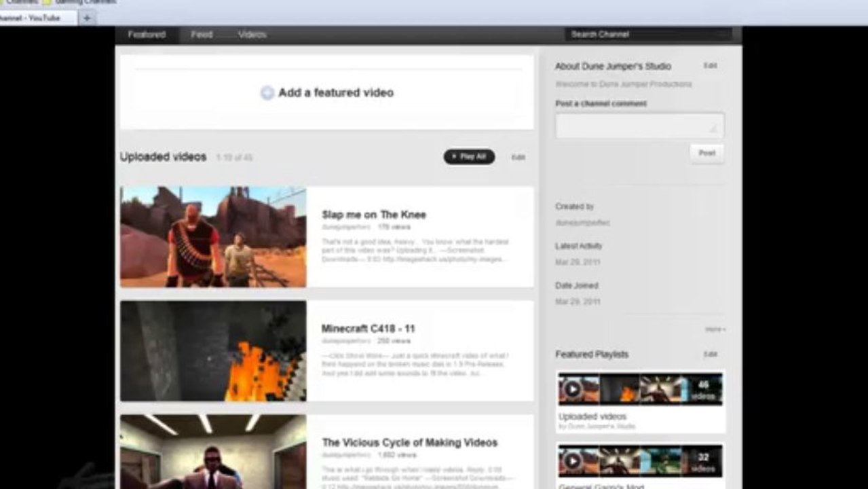Open The Vicious Cycle of Making Videos title
Image resolution: width=868 pixels, height=489 pixels.
click(x=410, y=443)
